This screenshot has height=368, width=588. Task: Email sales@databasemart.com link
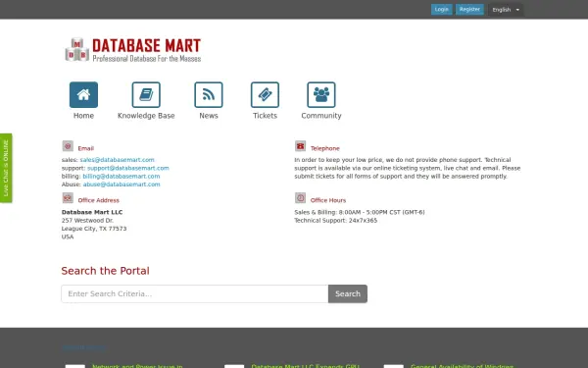click(x=117, y=160)
